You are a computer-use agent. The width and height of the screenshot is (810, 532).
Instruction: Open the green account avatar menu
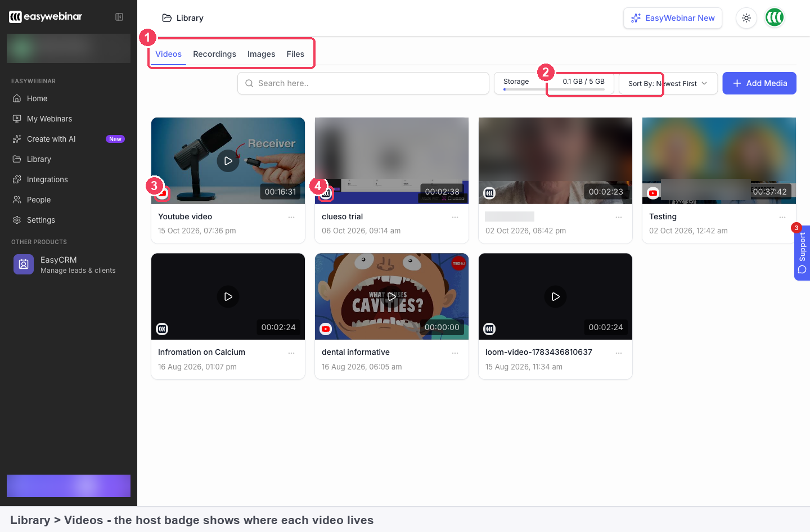point(775,17)
